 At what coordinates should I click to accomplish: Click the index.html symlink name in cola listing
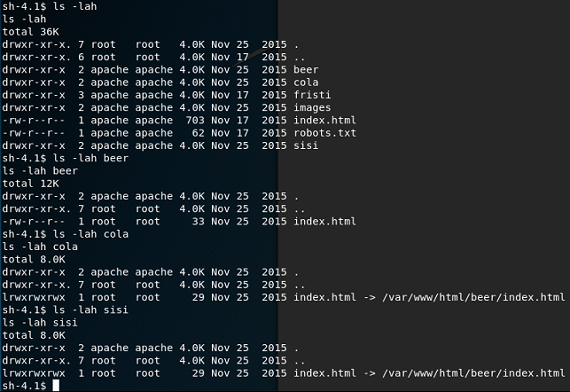pos(324,297)
